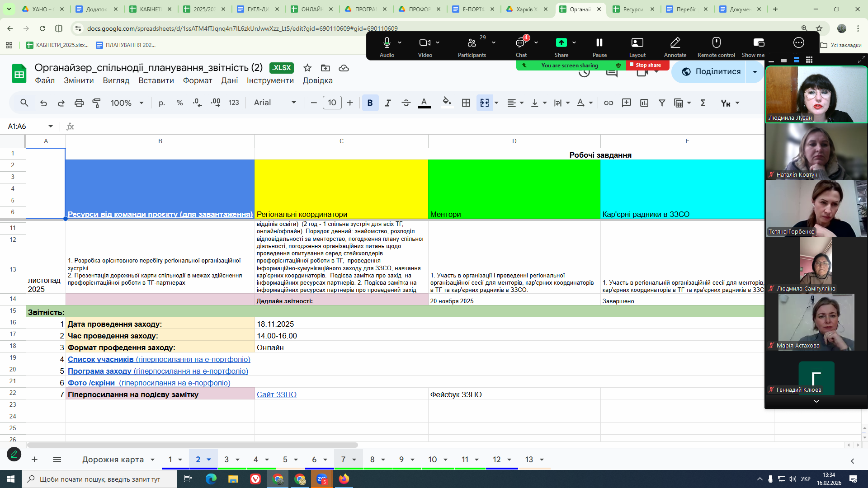This screenshot has height=488, width=868.
Task: Click the create filter icon
Action: tap(662, 103)
